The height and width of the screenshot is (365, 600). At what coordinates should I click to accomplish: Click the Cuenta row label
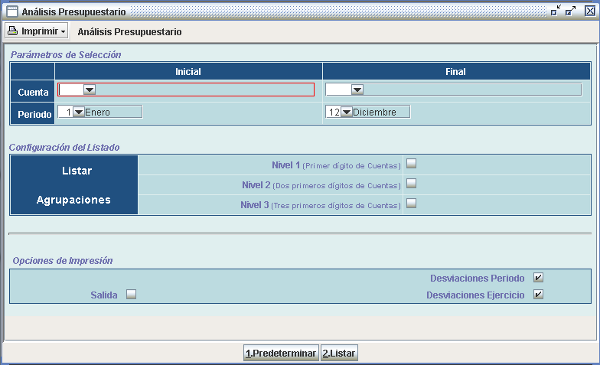(x=33, y=92)
